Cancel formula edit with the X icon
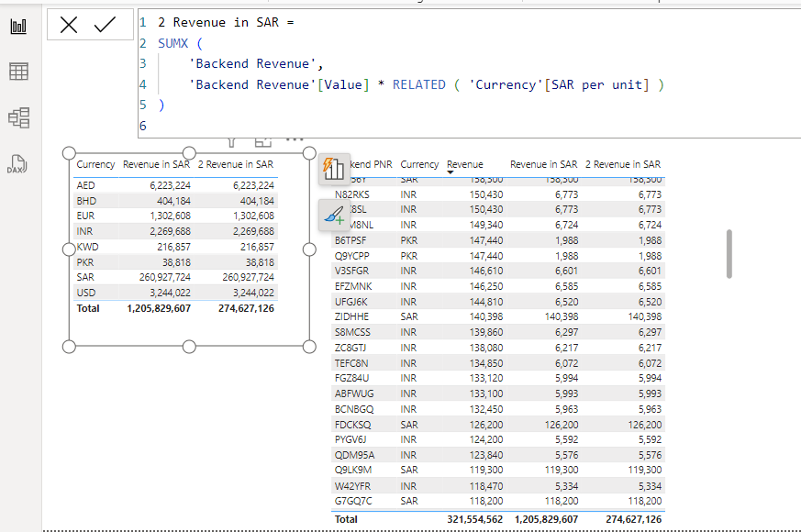This screenshot has height=532, width=801. click(x=69, y=25)
